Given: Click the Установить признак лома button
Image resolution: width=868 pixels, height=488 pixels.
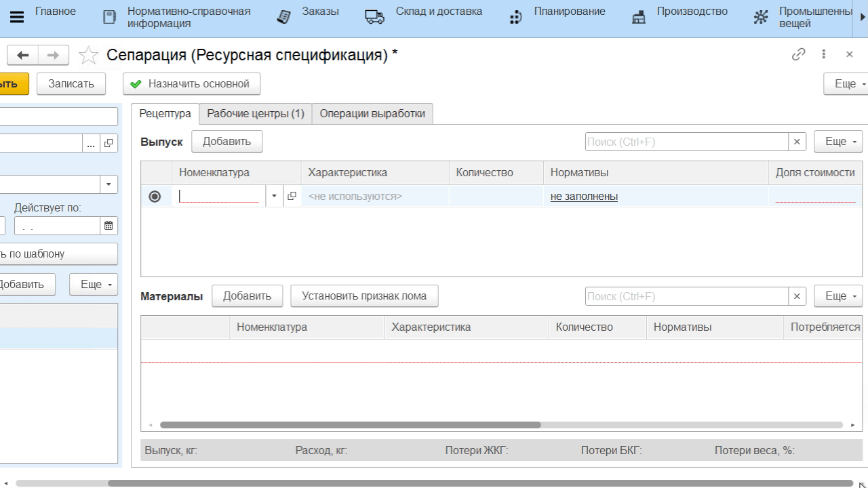Looking at the screenshot, I should (x=364, y=296).
